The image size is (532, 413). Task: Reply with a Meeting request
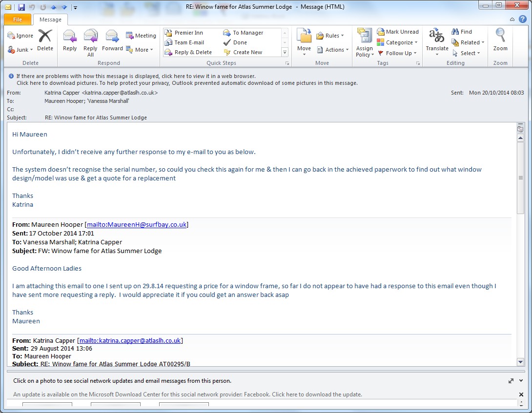click(x=141, y=36)
